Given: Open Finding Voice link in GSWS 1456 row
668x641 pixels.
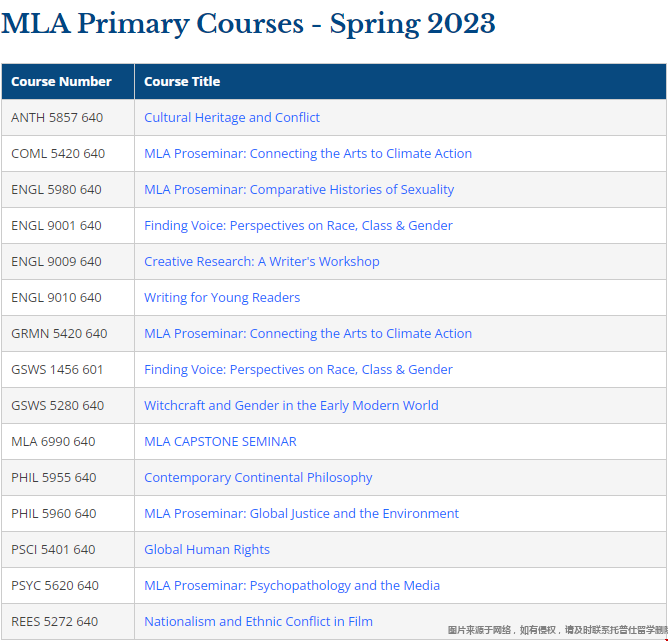Looking at the screenshot, I should point(298,370).
